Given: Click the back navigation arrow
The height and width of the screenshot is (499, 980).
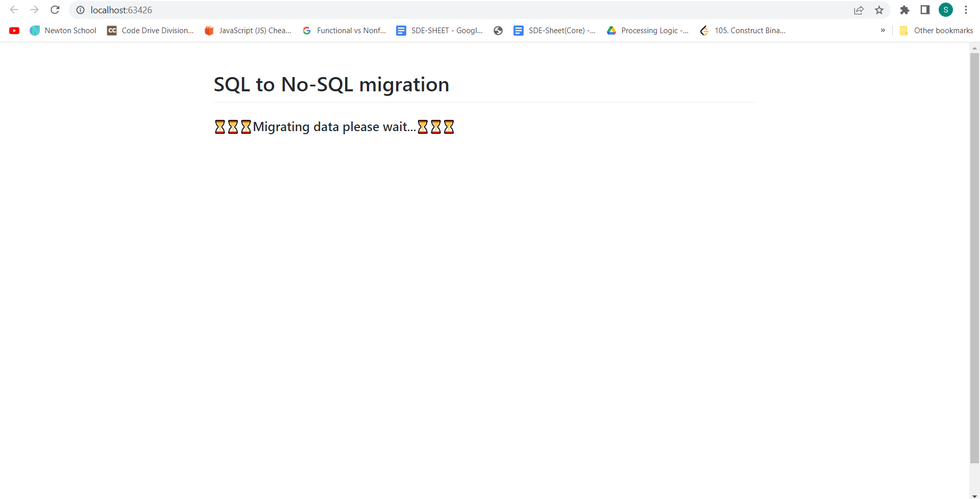Looking at the screenshot, I should [x=14, y=10].
